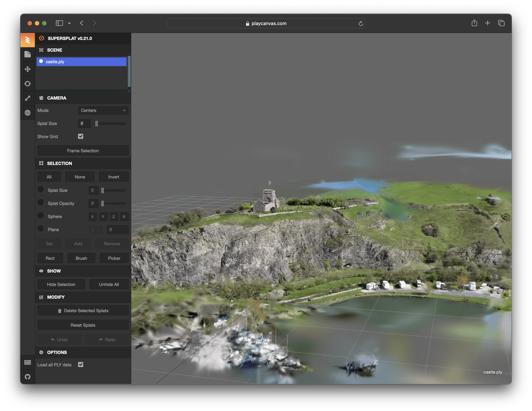Select the Scale tool in sidebar
The width and height of the screenshot is (532, 411).
pos(28,98)
